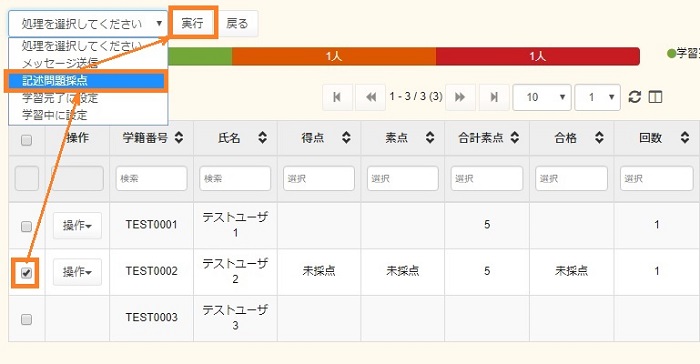
Task: Refresh the table with the reload icon
Action: pos(634,97)
